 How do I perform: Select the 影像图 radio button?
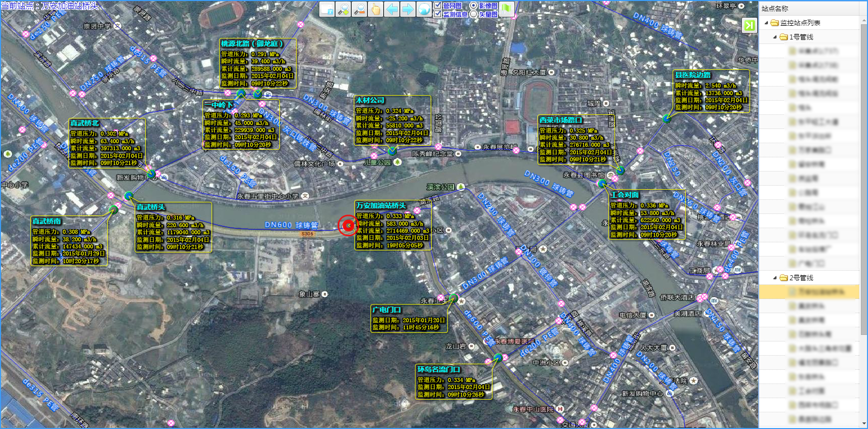pyautogui.click(x=474, y=6)
